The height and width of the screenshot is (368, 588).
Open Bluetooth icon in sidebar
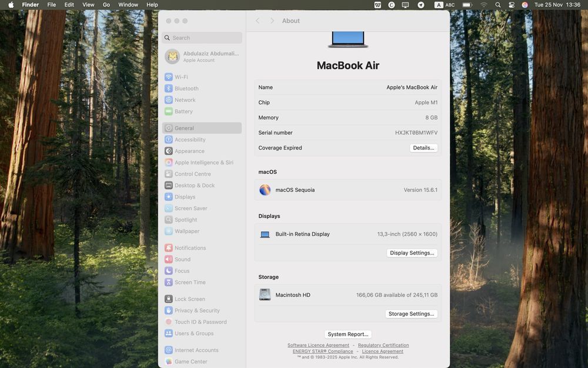tap(169, 88)
